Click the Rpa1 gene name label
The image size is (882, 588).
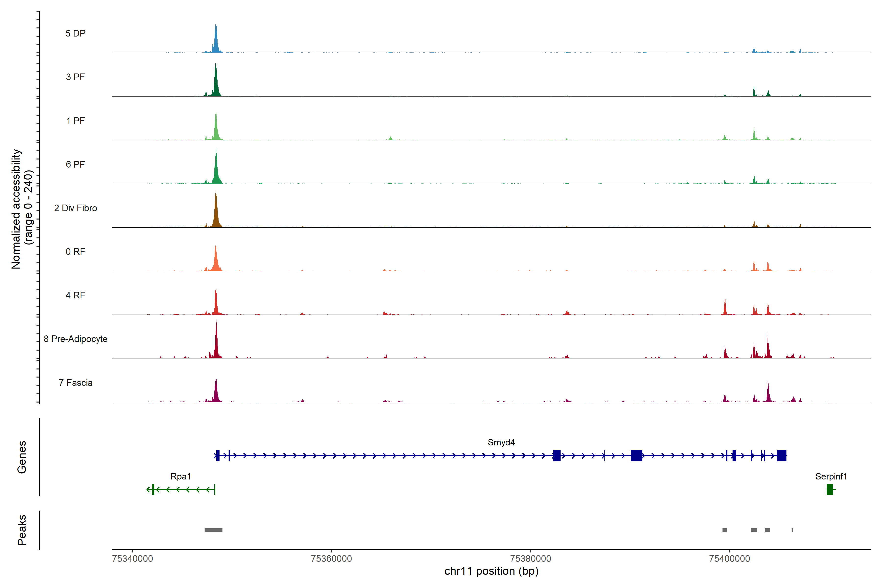point(181,476)
